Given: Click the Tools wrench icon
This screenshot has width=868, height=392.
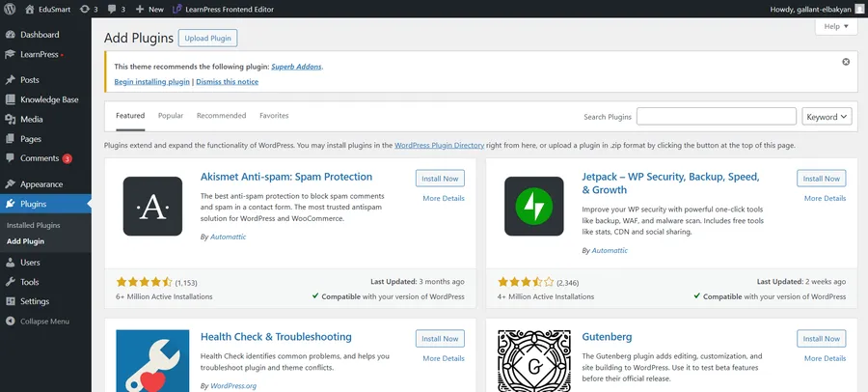Looking at the screenshot, I should (10, 282).
